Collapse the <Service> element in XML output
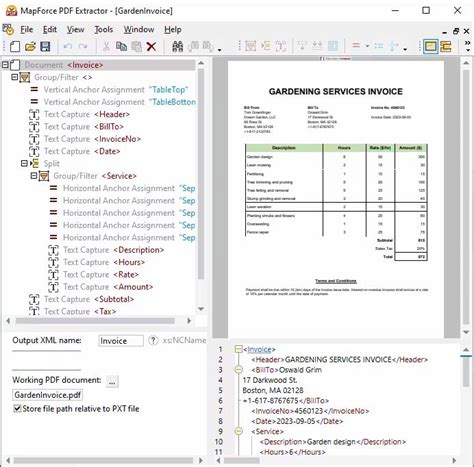 pyautogui.click(x=238, y=431)
